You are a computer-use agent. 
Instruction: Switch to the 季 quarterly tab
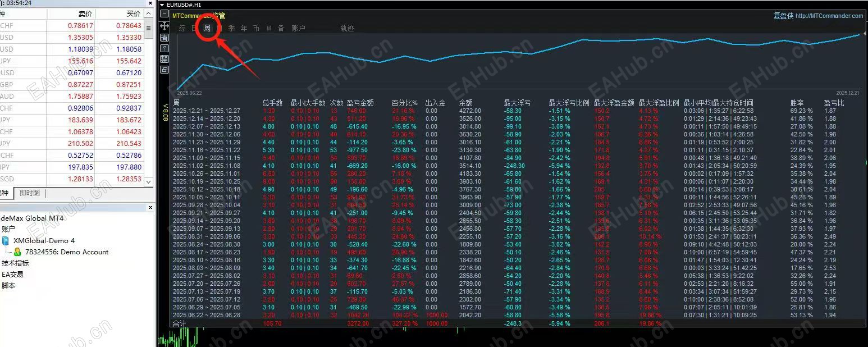(231, 28)
